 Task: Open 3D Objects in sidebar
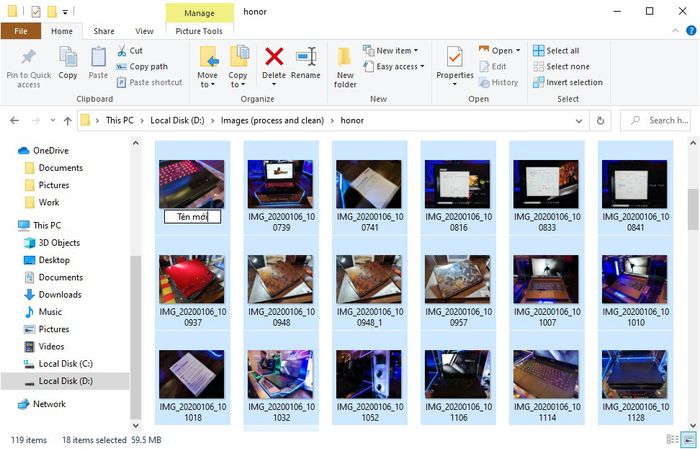coord(53,243)
